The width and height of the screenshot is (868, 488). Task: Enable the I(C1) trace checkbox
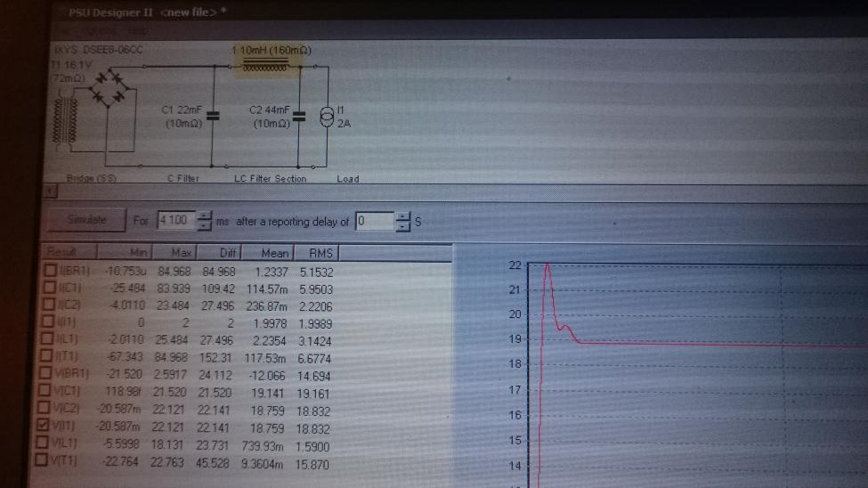pyautogui.click(x=50, y=288)
